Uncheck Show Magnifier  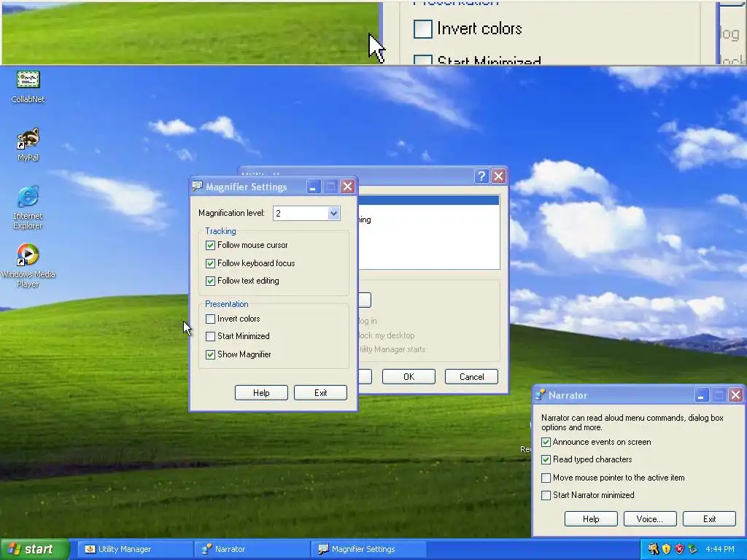coord(210,355)
